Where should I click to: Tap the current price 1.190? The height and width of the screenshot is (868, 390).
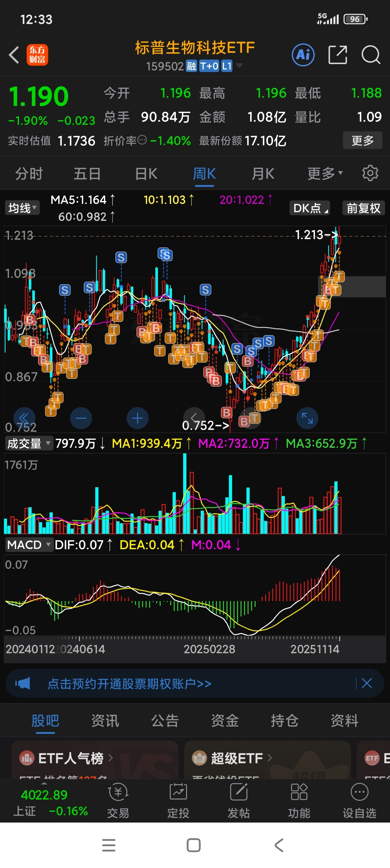[x=38, y=96]
